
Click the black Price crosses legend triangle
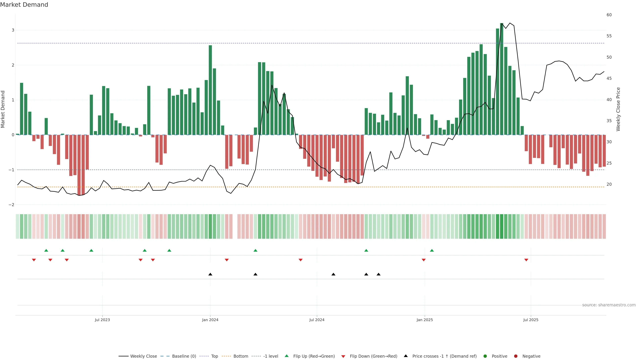[406, 356]
